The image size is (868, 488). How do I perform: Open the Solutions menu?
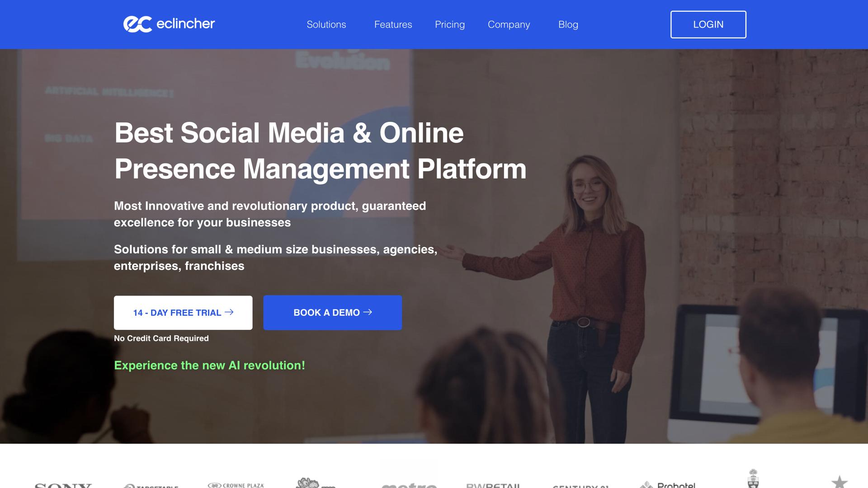326,24
